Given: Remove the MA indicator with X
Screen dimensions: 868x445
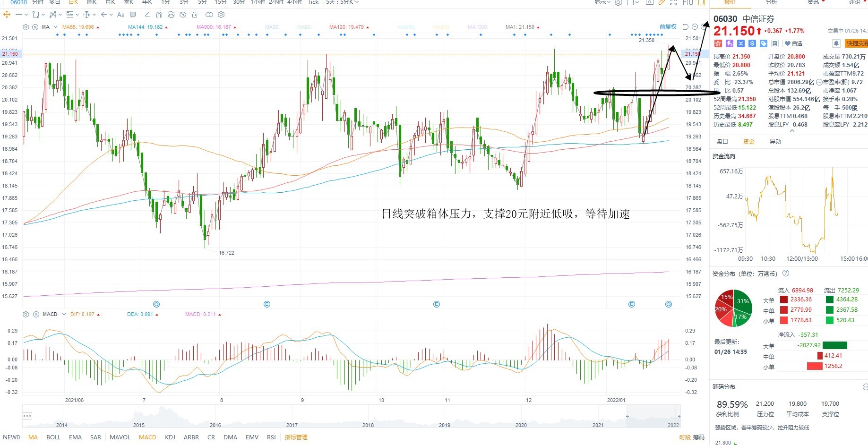Looking at the screenshot, I should (x=35, y=27).
